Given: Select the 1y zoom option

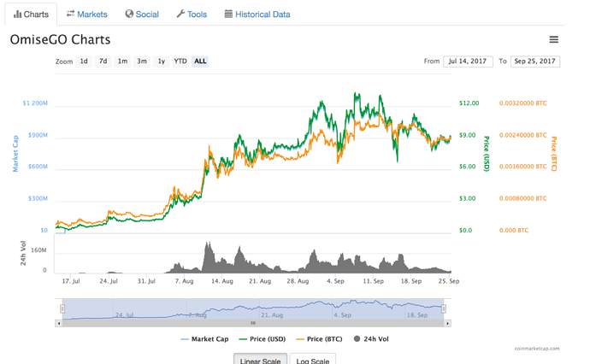Looking at the screenshot, I should (162, 62).
